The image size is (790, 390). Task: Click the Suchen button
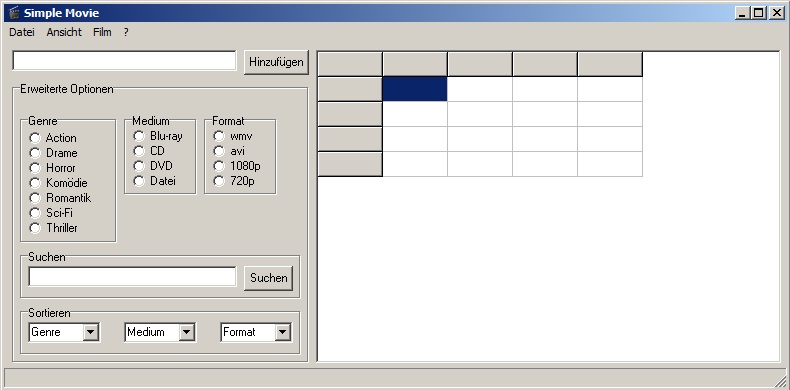click(269, 278)
